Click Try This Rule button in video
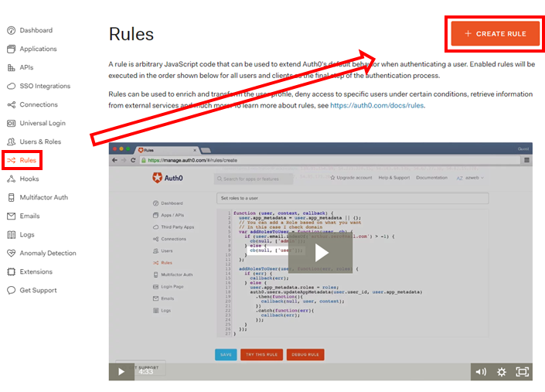The height and width of the screenshot is (392, 545). [261, 354]
